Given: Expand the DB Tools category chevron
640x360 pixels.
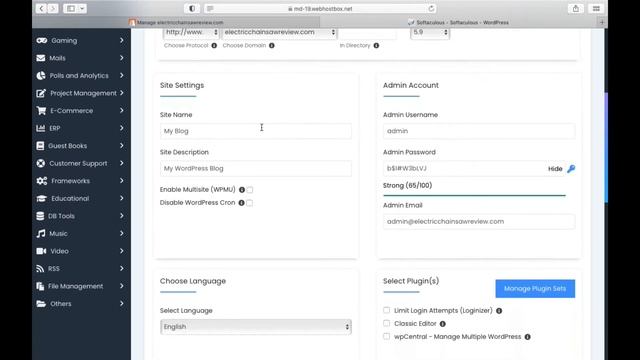Looking at the screenshot, I should (122, 216).
